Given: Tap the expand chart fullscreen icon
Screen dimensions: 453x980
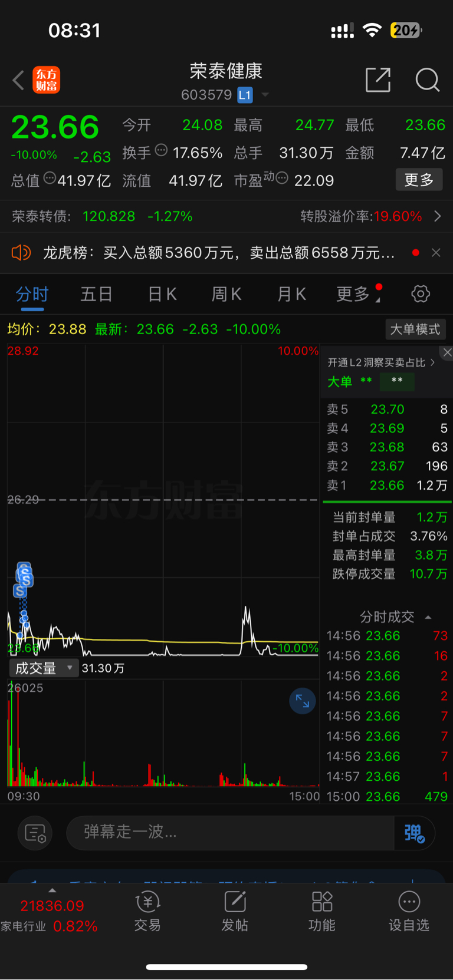Looking at the screenshot, I should (x=303, y=701).
